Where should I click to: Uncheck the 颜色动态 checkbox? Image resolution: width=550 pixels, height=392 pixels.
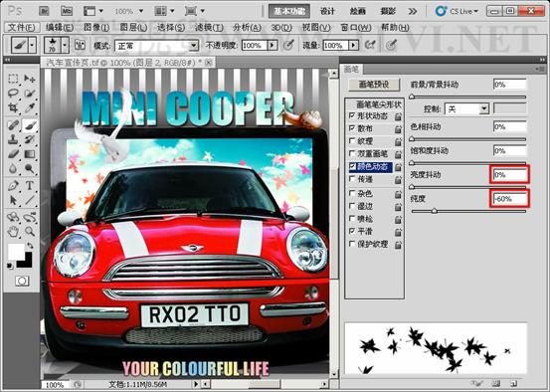coord(352,166)
